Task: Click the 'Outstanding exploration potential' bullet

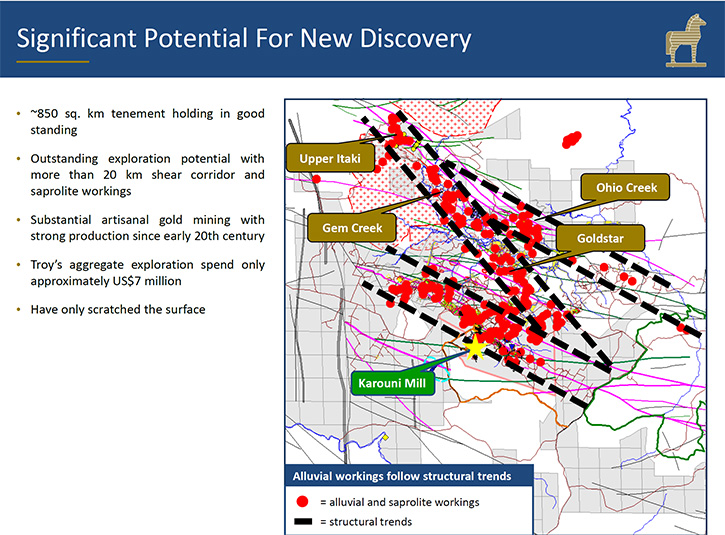Action: 147,175
